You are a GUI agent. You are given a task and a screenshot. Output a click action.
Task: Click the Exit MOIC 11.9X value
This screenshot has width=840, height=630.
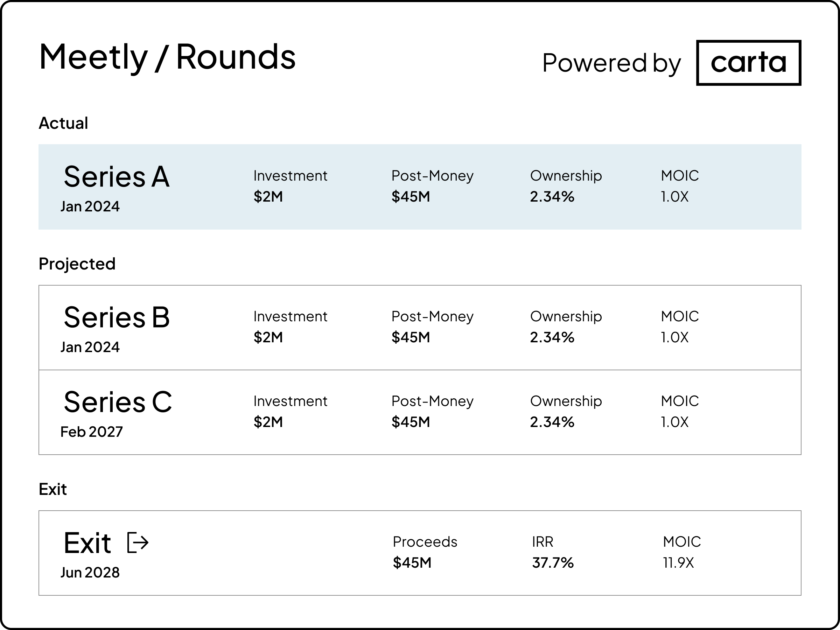[x=678, y=562]
